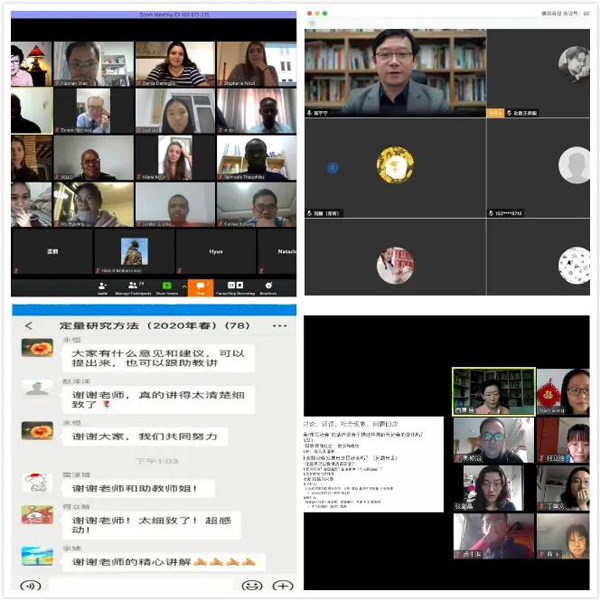This screenshot has width=600, height=601.
Task: Open the highlighted orange Chat button
Action: [200, 287]
